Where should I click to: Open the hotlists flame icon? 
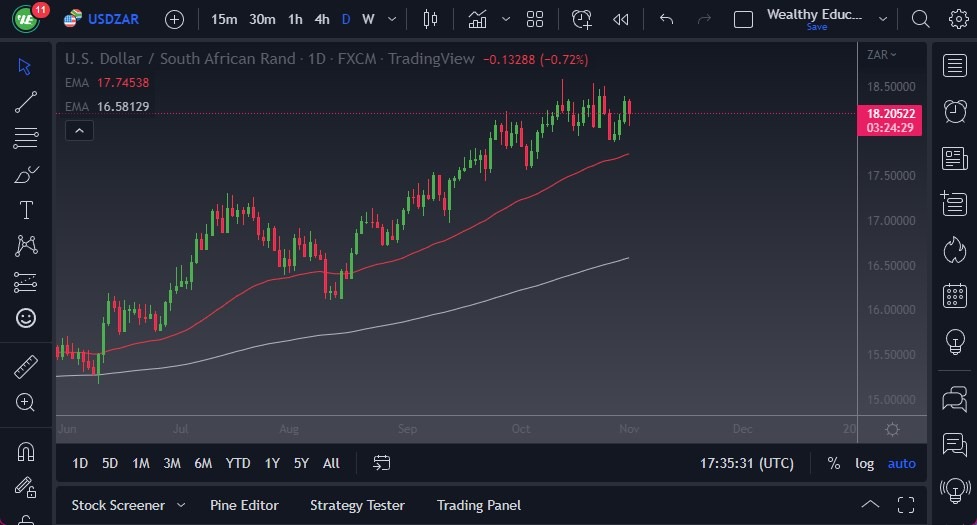[955, 250]
